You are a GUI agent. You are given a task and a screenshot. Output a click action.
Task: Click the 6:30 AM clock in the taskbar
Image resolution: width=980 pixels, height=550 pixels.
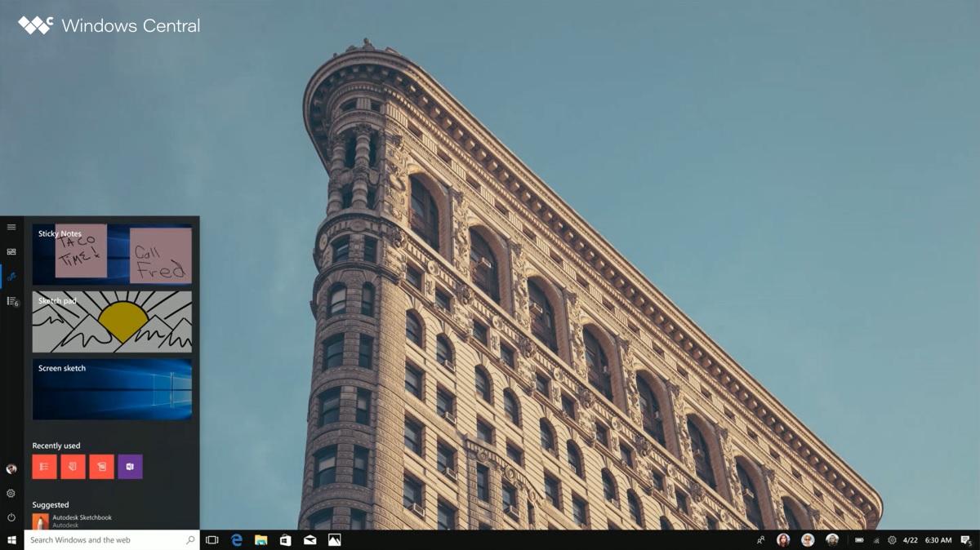(938, 540)
